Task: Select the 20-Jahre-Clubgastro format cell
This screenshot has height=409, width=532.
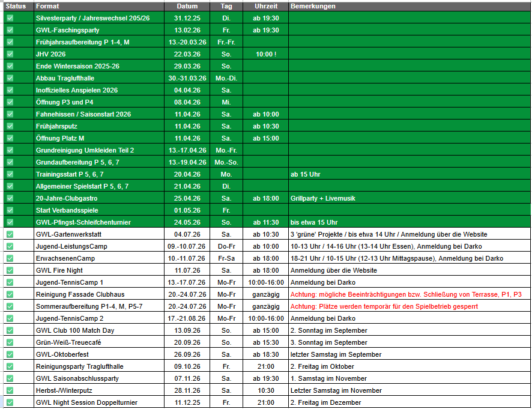Action: [99, 198]
